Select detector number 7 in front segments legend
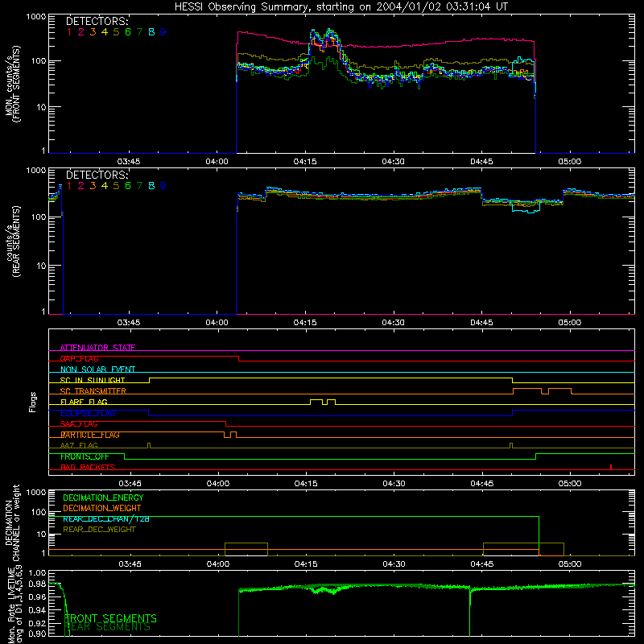The height and width of the screenshot is (644, 644). [139, 32]
